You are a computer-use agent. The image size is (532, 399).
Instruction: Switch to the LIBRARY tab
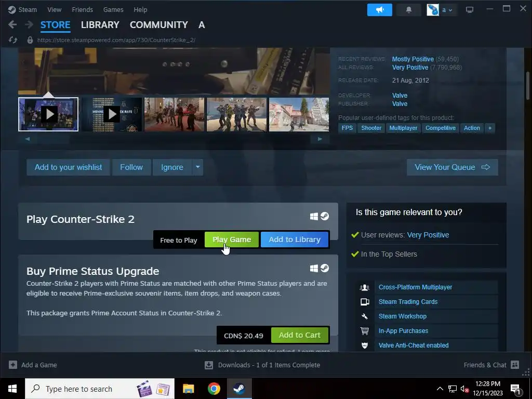(x=100, y=25)
